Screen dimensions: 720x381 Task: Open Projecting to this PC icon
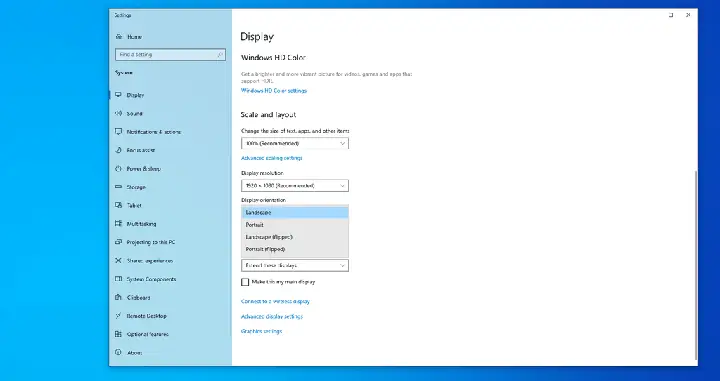[118, 242]
